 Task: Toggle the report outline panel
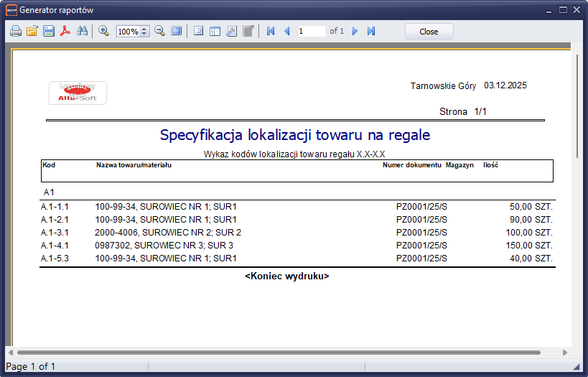tap(198, 32)
